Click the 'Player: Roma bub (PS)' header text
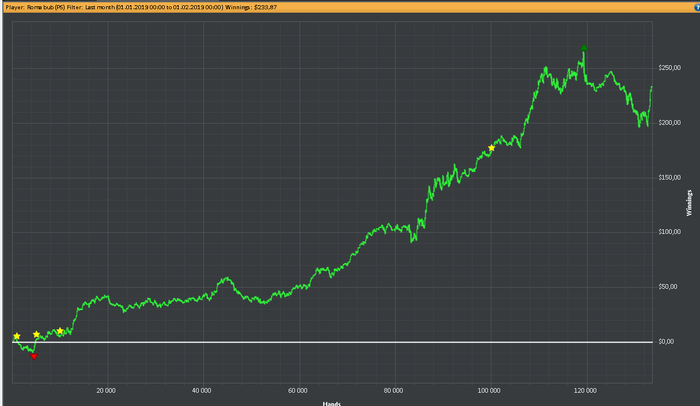The height and width of the screenshot is (406, 700). pos(35,7)
